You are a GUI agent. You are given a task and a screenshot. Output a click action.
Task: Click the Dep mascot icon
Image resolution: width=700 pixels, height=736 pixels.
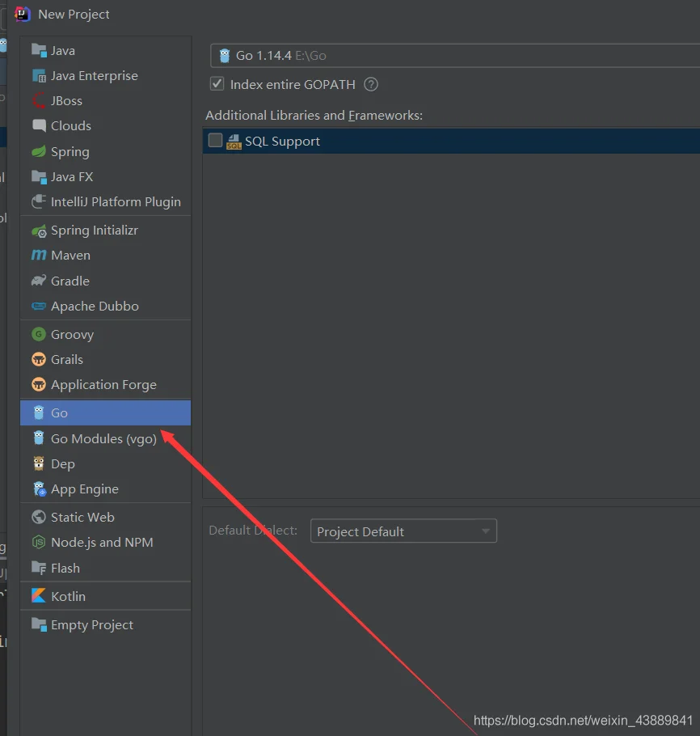coord(39,463)
